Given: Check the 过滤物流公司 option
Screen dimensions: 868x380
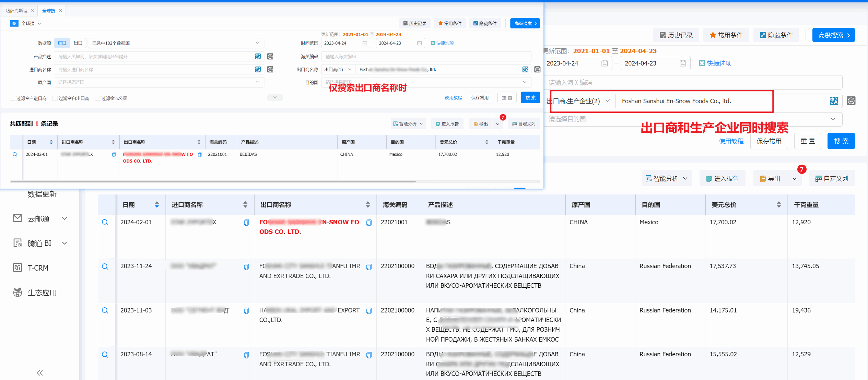Looking at the screenshot, I should (x=97, y=98).
